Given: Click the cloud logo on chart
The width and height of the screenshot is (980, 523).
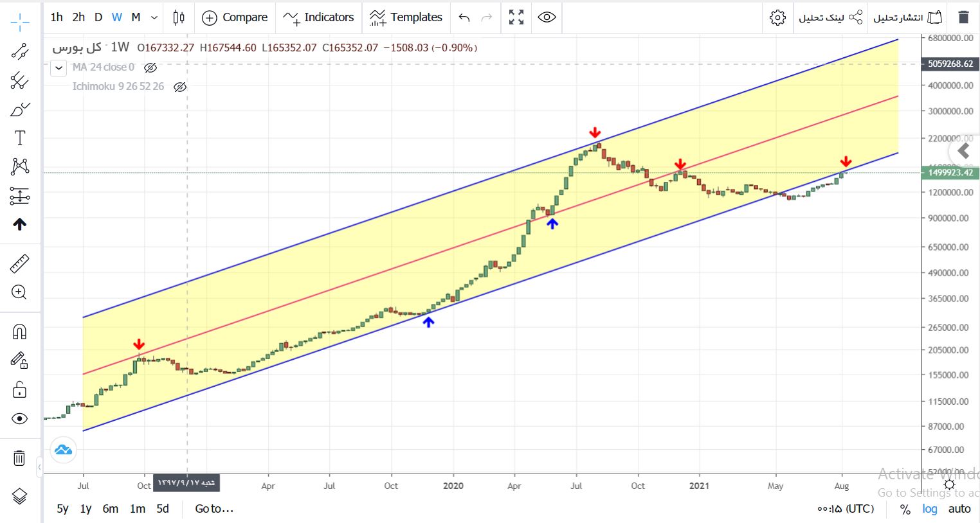Looking at the screenshot, I should coord(63,450).
